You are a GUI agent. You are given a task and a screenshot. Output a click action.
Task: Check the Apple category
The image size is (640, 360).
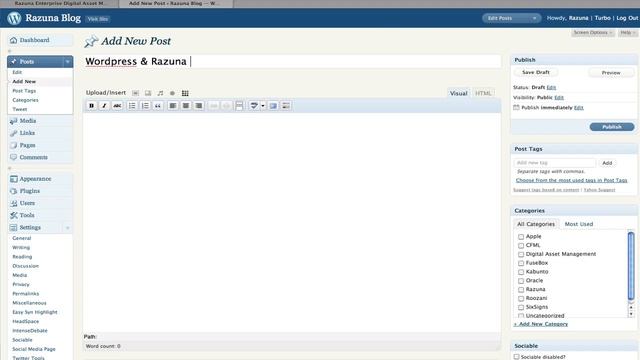click(521, 237)
